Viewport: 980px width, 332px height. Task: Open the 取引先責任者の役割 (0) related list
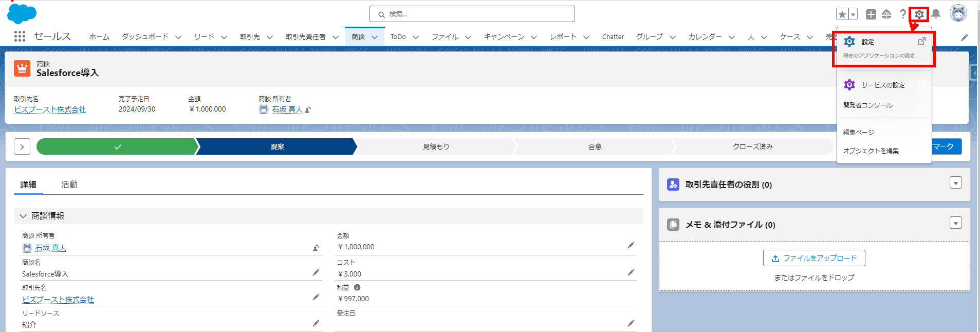click(729, 185)
